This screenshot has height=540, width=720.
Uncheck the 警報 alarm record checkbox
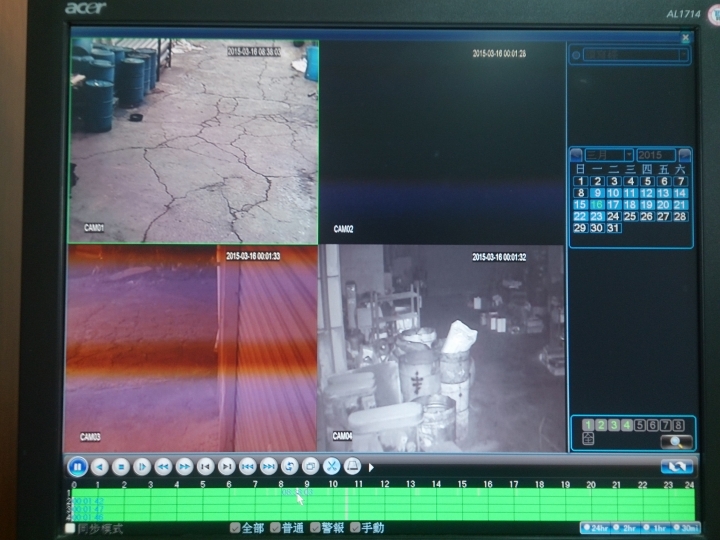pos(315,528)
